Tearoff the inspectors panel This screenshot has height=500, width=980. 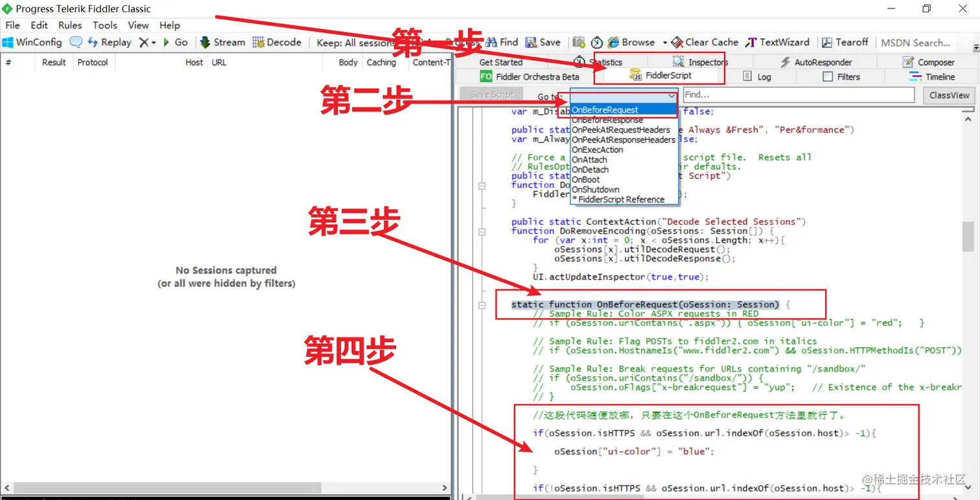(x=845, y=42)
